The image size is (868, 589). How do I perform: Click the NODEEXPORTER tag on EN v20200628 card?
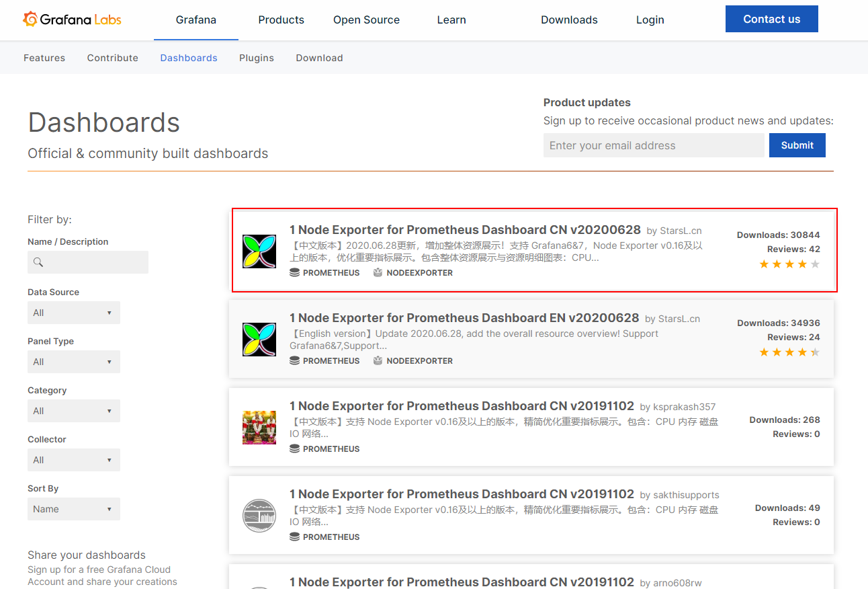[x=420, y=361]
